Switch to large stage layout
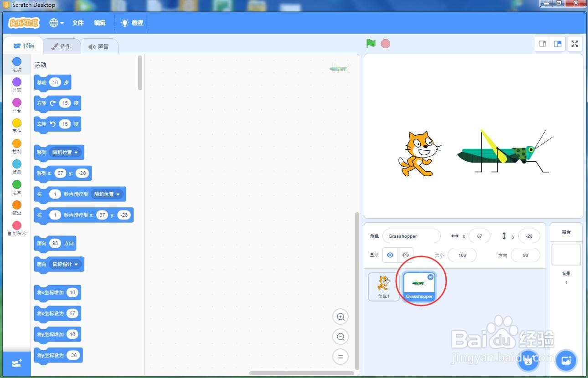This screenshot has height=378, width=588. coord(557,44)
